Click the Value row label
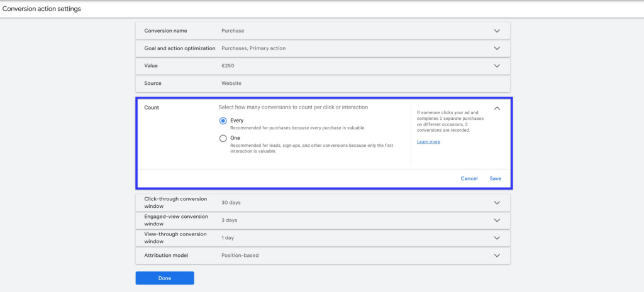This screenshot has height=292, width=644. pos(151,65)
